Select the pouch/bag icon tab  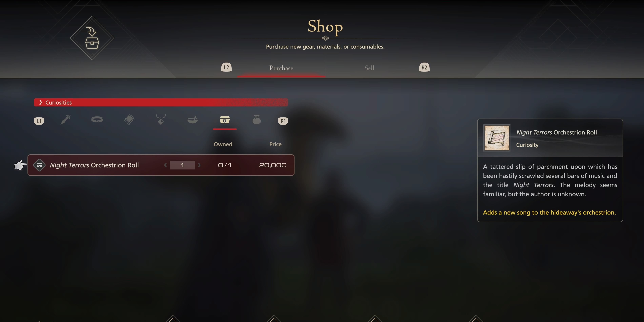pyautogui.click(x=256, y=120)
